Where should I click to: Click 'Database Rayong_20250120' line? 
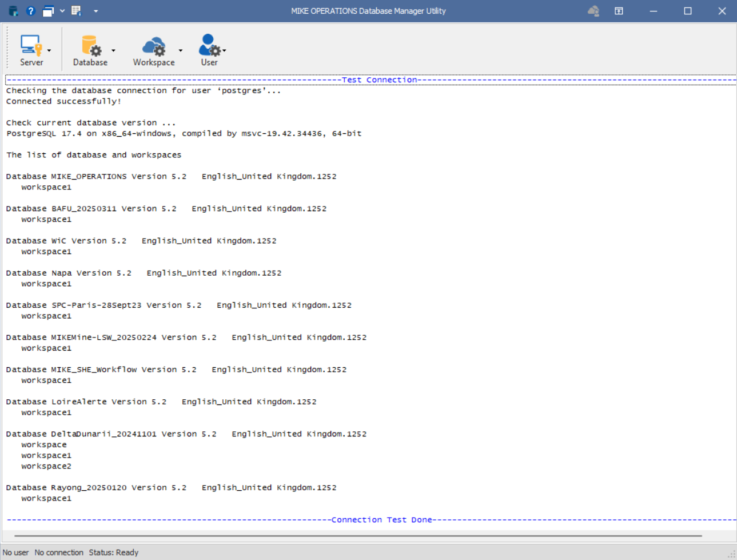click(171, 487)
